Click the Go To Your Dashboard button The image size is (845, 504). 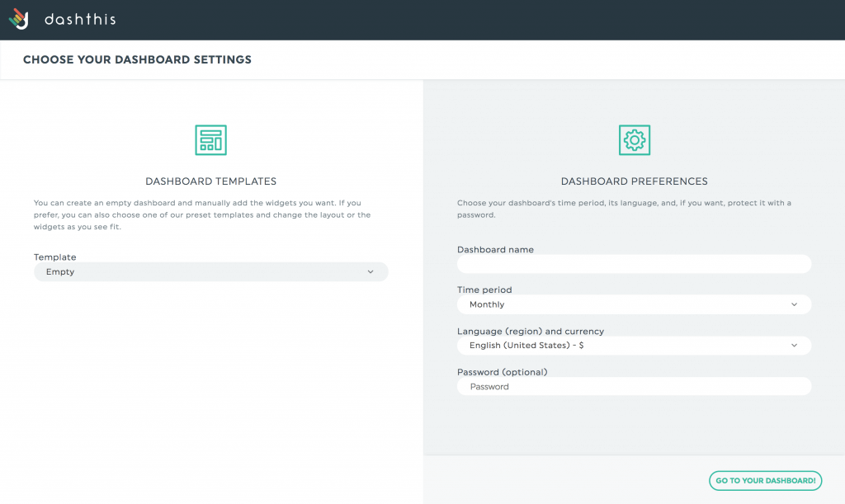pyautogui.click(x=765, y=480)
